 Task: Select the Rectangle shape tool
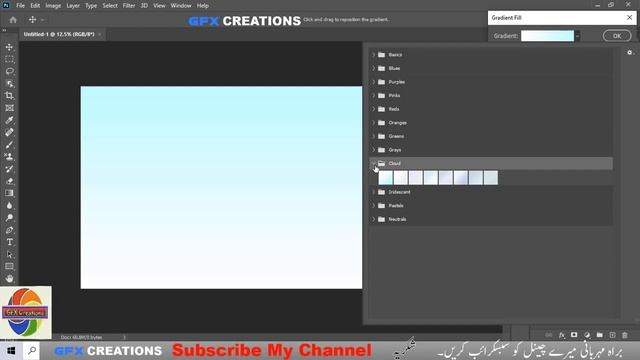coord(9,267)
